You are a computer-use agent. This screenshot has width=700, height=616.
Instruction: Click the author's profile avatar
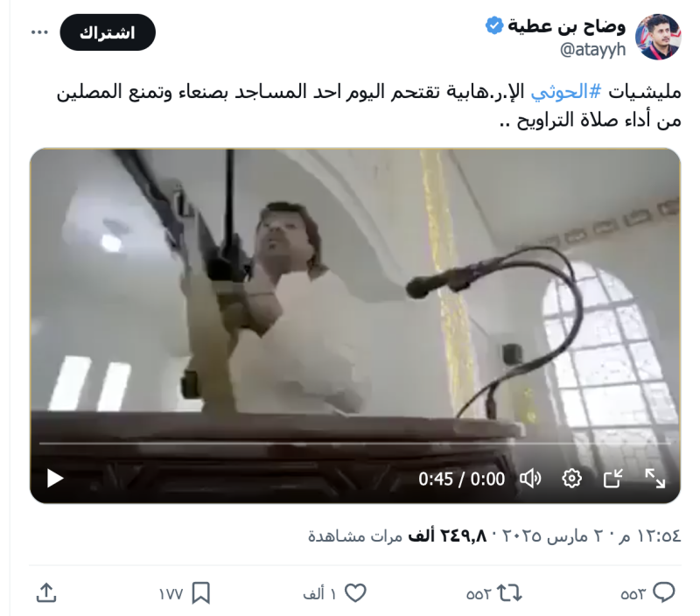658,37
